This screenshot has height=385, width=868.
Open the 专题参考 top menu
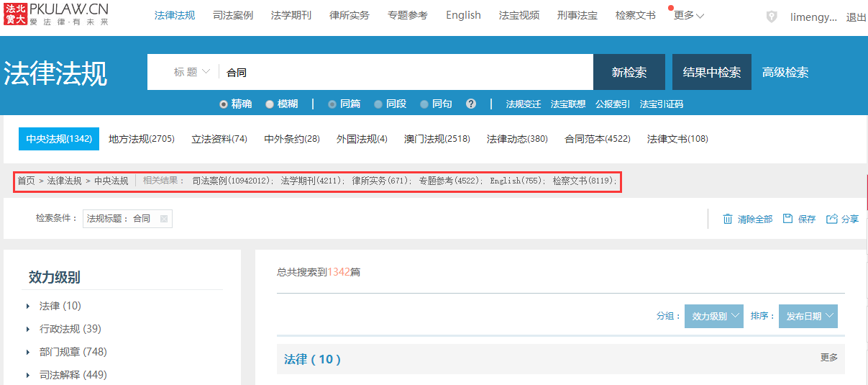408,15
